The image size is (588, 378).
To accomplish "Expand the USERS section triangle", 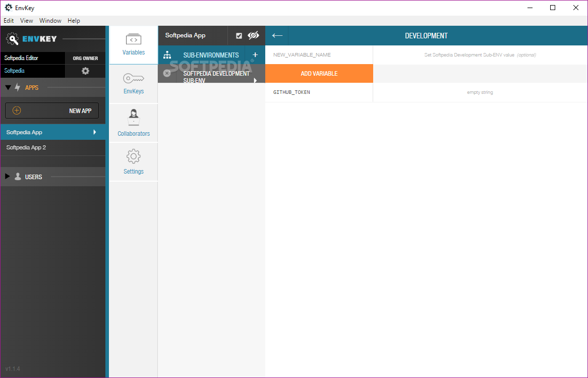I will pos(7,177).
